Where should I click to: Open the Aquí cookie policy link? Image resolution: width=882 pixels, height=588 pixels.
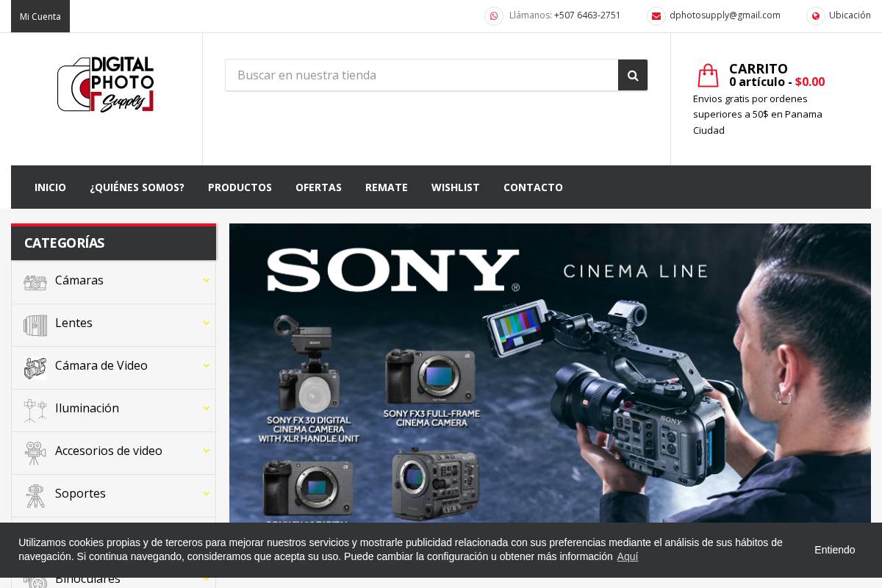[627, 556]
